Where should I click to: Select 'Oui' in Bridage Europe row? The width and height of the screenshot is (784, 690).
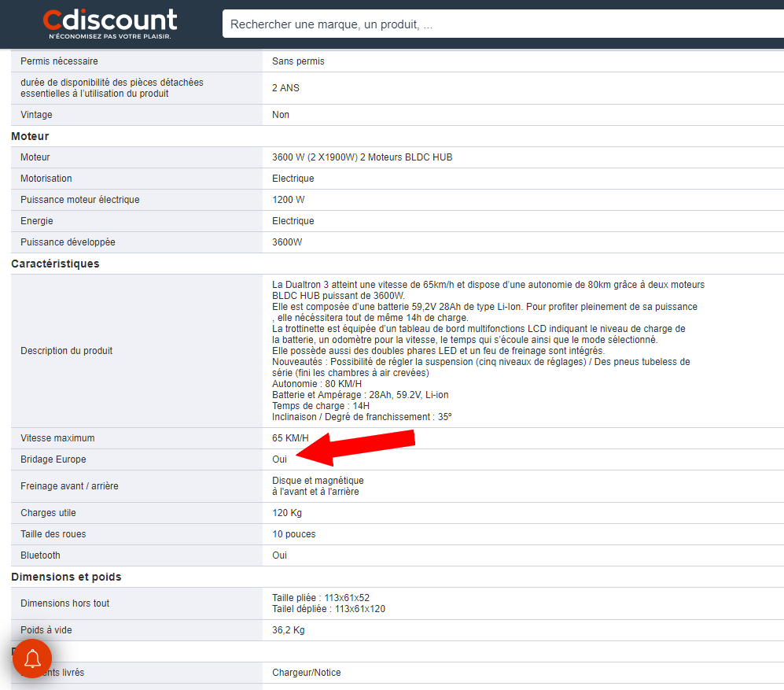point(279,459)
